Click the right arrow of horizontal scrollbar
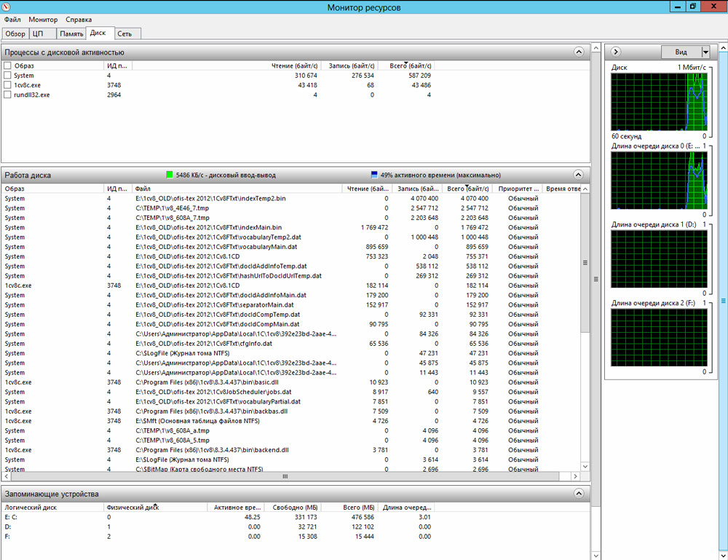This screenshot has height=560, width=728. [x=574, y=476]
